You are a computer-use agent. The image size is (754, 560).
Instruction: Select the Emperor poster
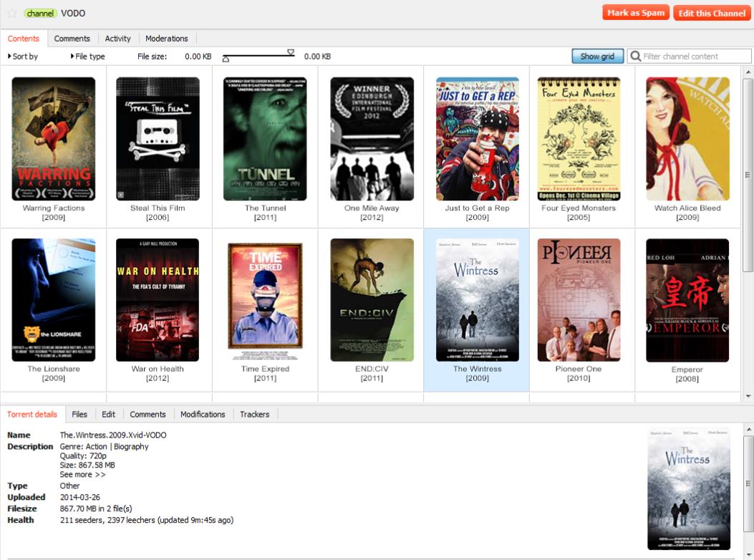pos(687,300)
